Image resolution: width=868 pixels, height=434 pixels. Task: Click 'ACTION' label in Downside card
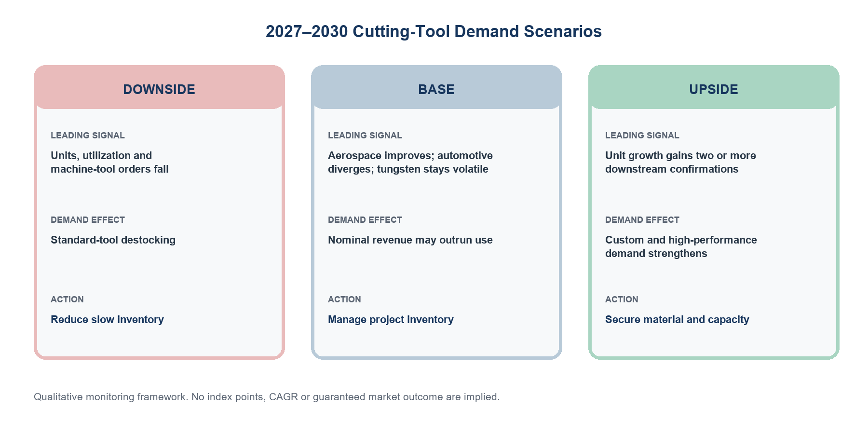pyautogui.click(x=67, y=299)
